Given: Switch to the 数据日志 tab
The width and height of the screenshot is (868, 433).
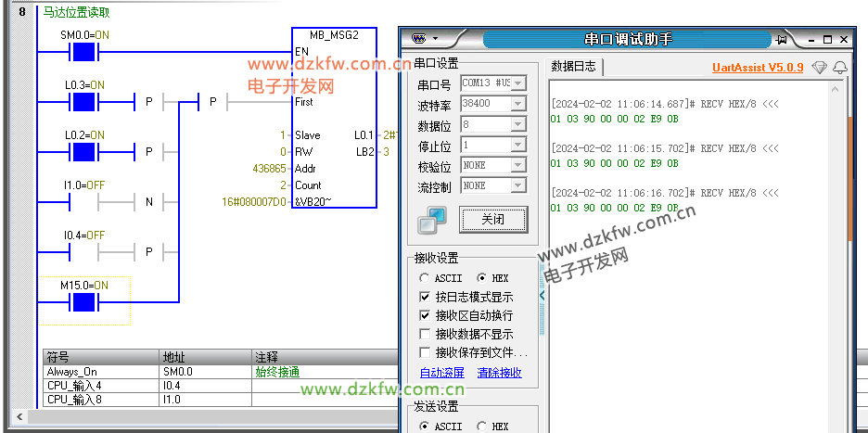Looking at the screenshot, I should pos(573,67).
